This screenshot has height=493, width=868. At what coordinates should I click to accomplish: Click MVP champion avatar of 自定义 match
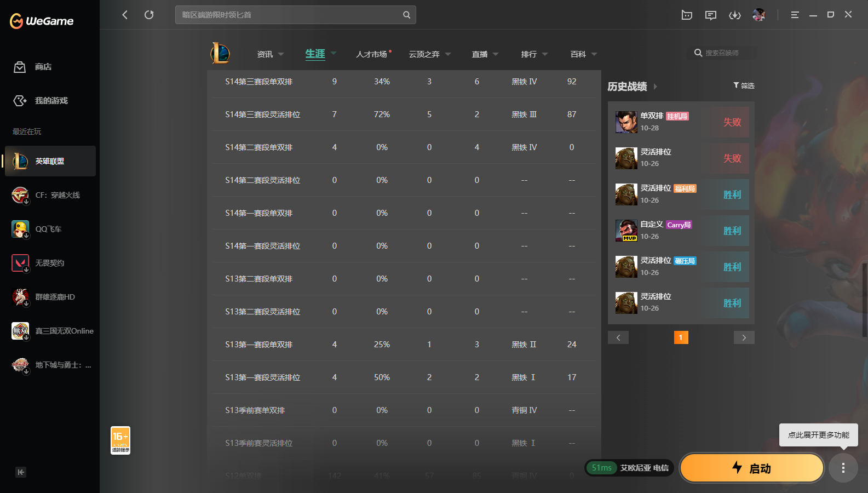(x=626, y=231)
